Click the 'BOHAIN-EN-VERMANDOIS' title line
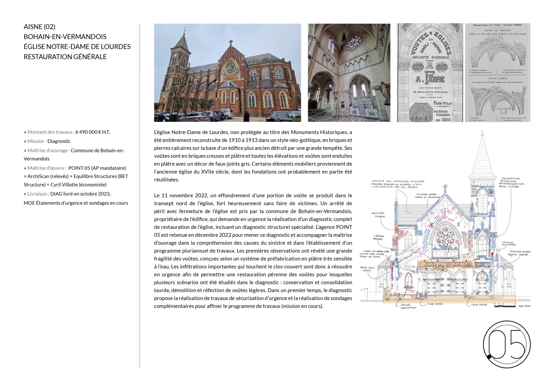Image resolution: width=554 pixels, height=392 pixels. [x=65, y=37]
